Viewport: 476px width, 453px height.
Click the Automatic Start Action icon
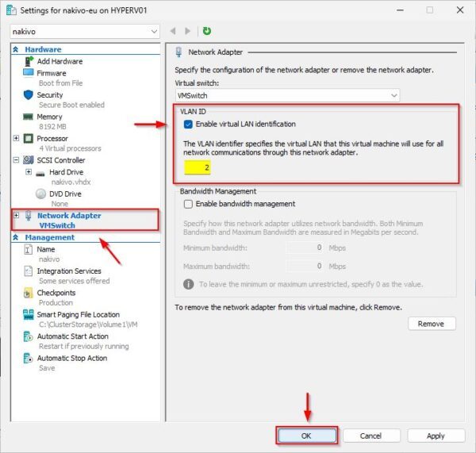click(28, 336)
